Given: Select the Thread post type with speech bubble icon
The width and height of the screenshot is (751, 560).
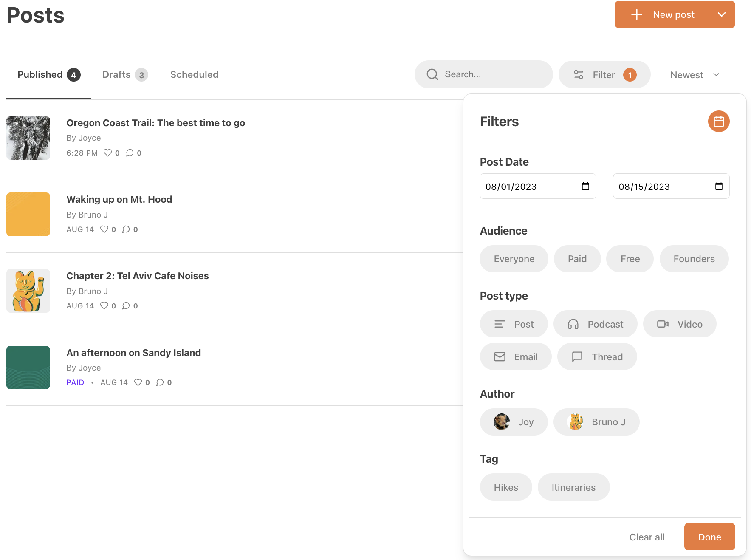Looking at the screenshot, I should (597, 356).
